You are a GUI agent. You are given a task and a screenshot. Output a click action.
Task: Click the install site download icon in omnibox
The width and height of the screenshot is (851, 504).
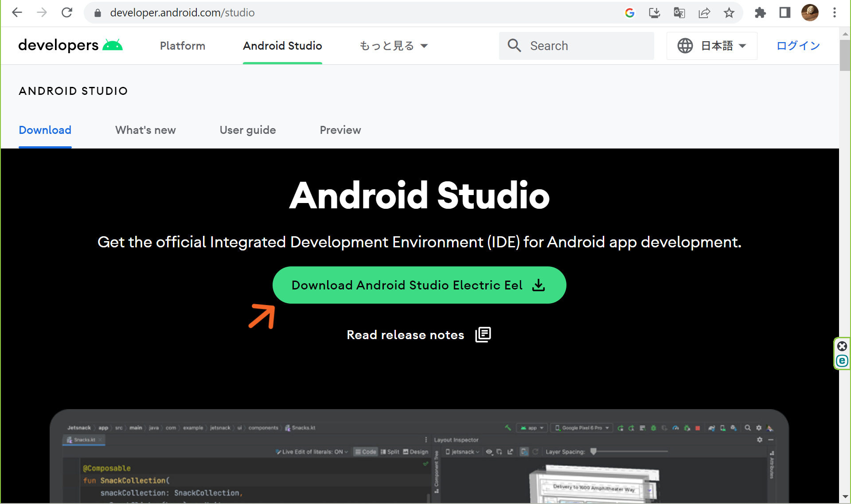654,12
